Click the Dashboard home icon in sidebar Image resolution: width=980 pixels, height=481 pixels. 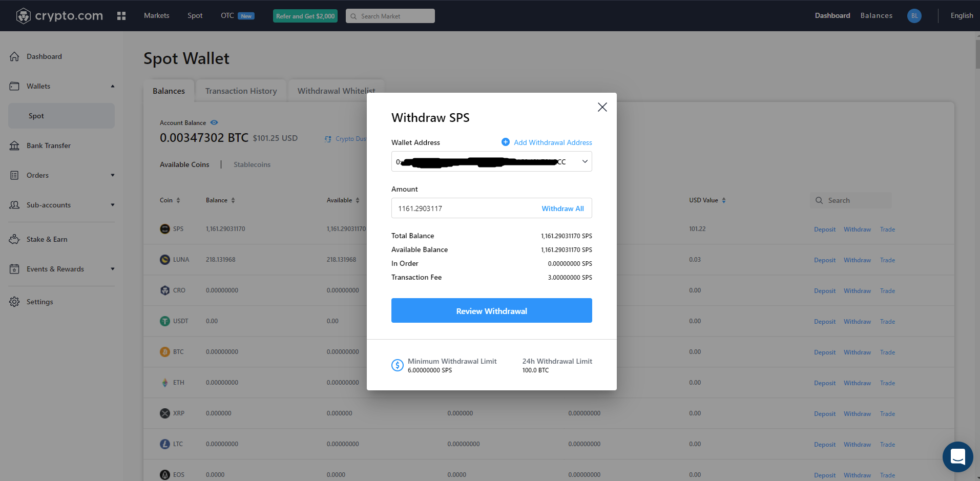coord(14,56)
